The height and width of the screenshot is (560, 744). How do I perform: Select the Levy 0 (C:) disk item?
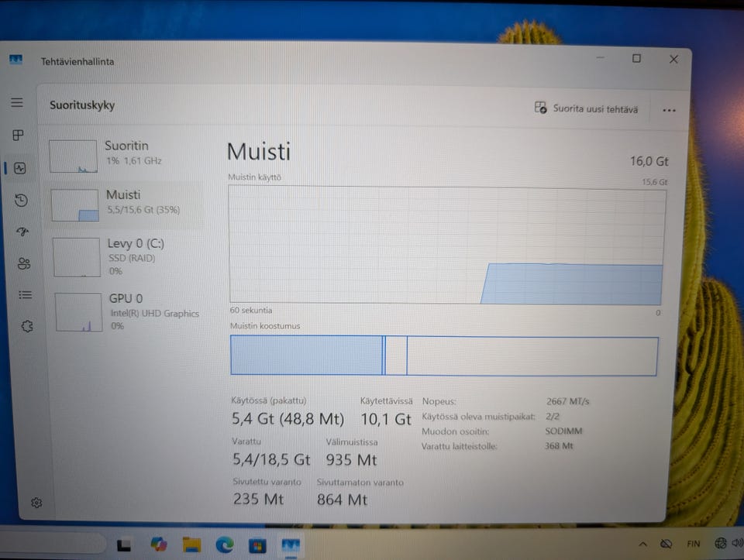pyautogui.click(x=127, y=256)
